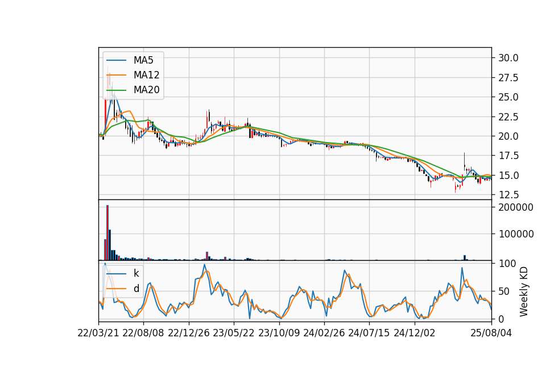
Task: Click the 30.0 price axis label
Action: pyautogui.click(x=508, y=58)
